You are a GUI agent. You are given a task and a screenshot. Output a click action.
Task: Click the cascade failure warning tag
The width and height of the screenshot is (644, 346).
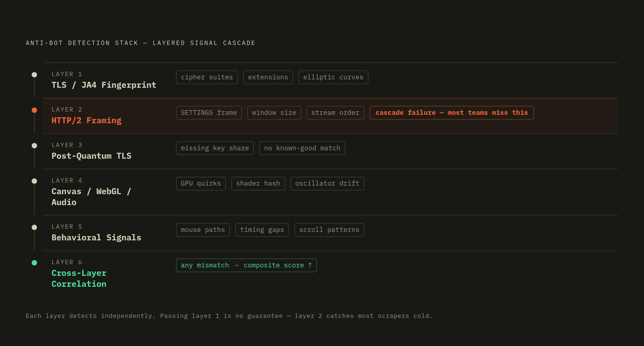pos(452,113)
